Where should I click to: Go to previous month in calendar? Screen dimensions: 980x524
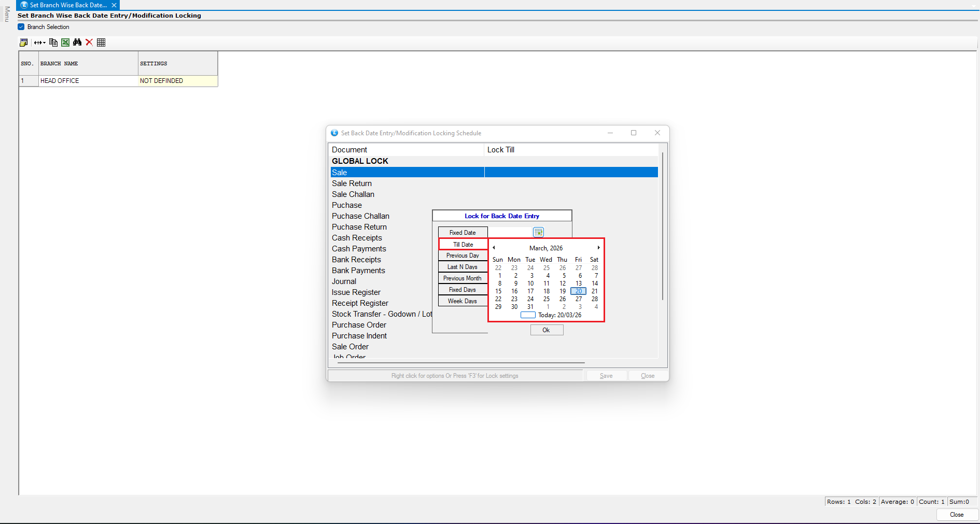pos(494,248)
